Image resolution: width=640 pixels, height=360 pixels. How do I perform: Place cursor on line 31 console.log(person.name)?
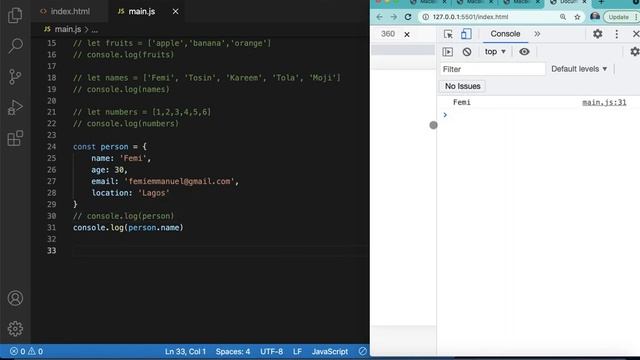pyautogui.click(x=128, y=227)
